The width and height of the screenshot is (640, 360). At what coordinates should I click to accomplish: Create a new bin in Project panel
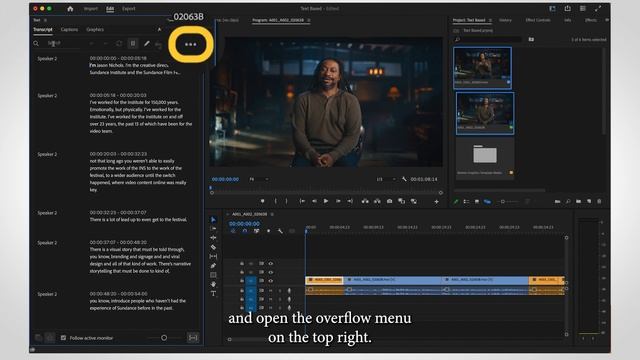click(578, 202)
